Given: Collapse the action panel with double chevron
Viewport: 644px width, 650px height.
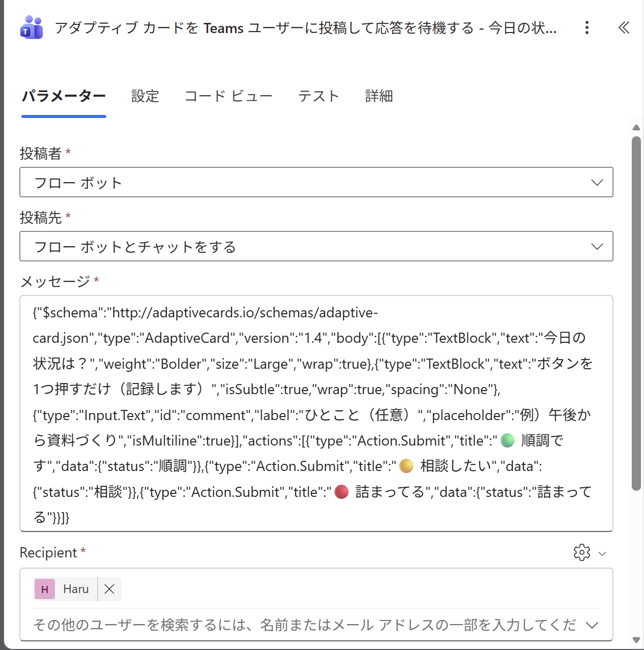Looking at the screenshot, I should pyautogui.click(x=624, y=27).
